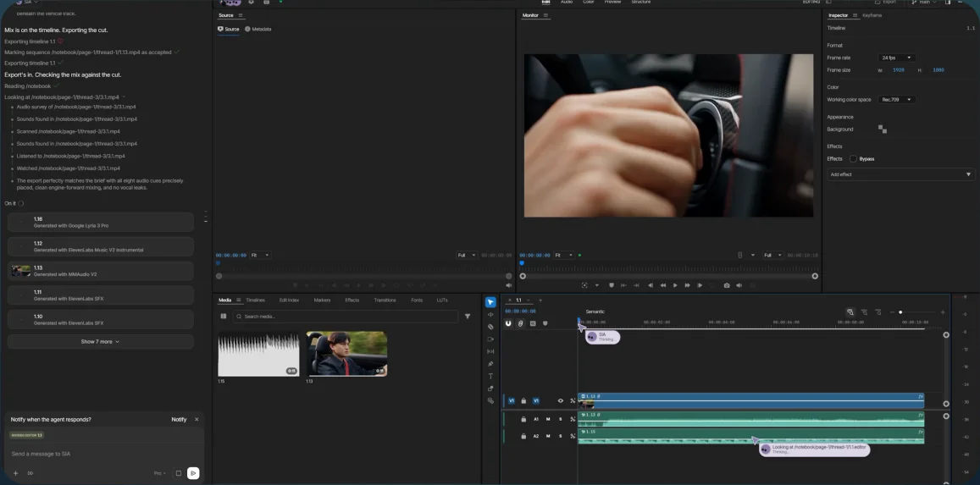Select the slip tool in timeline toolbar
The height and width of the screenshot is (485, 980).
tap(490, 351)
